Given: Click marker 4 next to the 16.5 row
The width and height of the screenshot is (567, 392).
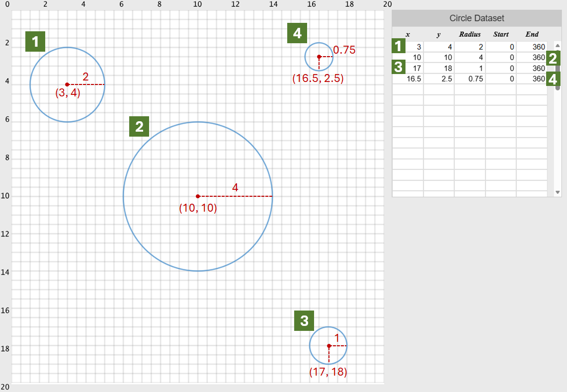Looking at the screenshot, I should point(553,78).
